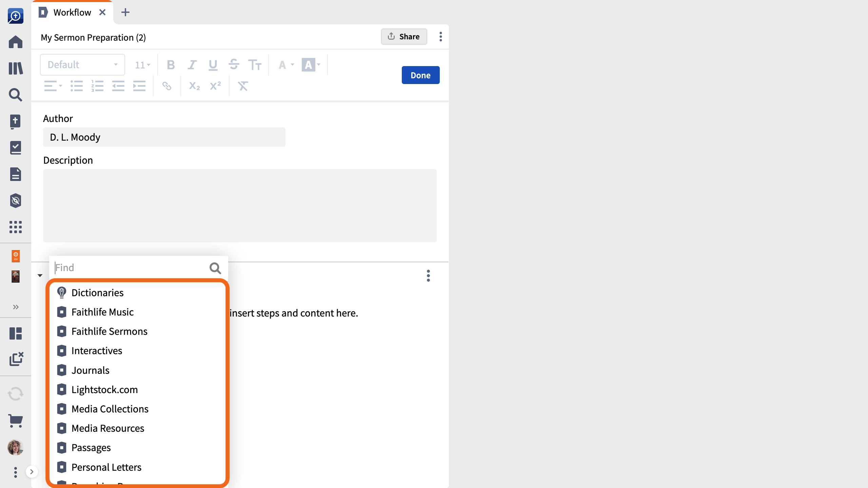Choose Passages from the list

tap(137, 448)
